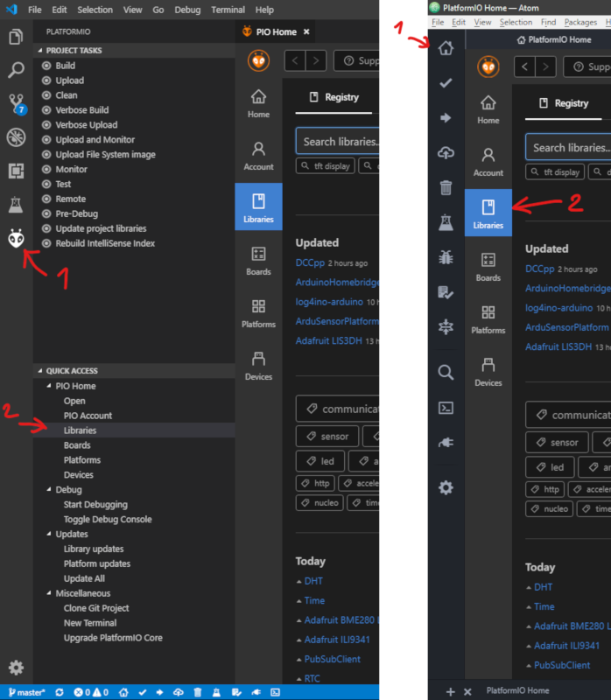Click the Debug bug icon in Atom toolbar

[446, 257]
